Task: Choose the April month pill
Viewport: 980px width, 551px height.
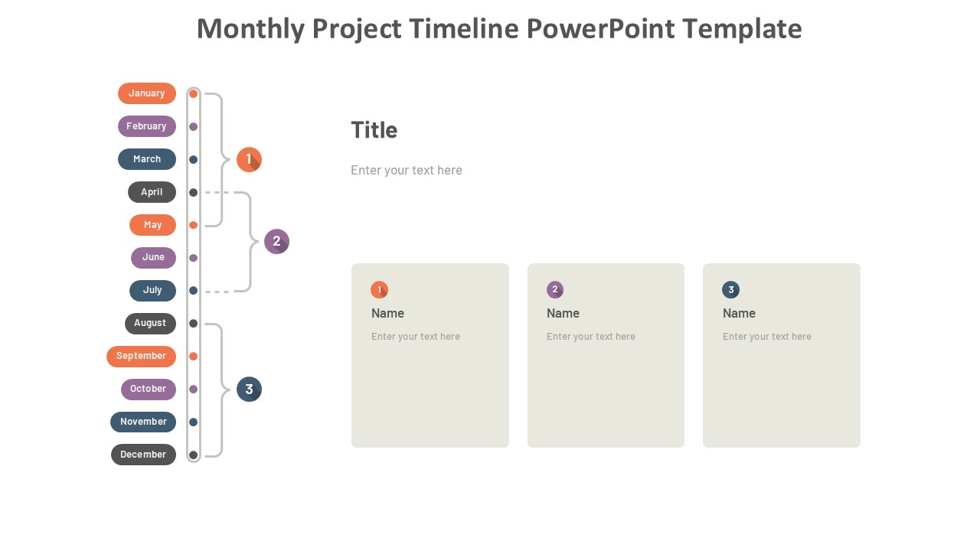Action: point(152,192)
